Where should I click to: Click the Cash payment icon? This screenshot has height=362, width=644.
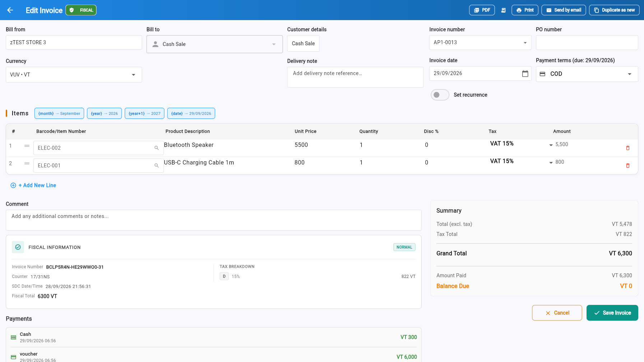[x=14, y=337]
